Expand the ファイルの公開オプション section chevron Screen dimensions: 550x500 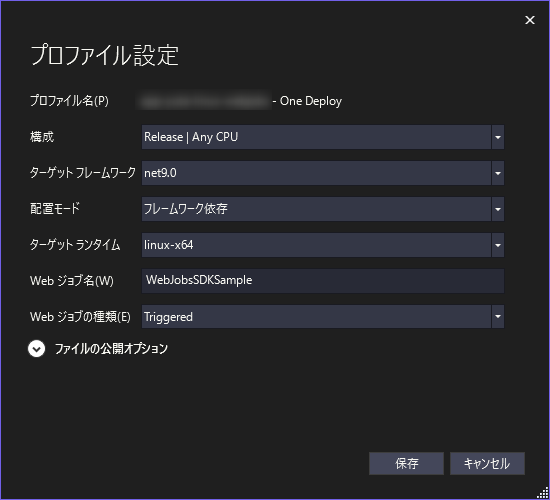36,349
